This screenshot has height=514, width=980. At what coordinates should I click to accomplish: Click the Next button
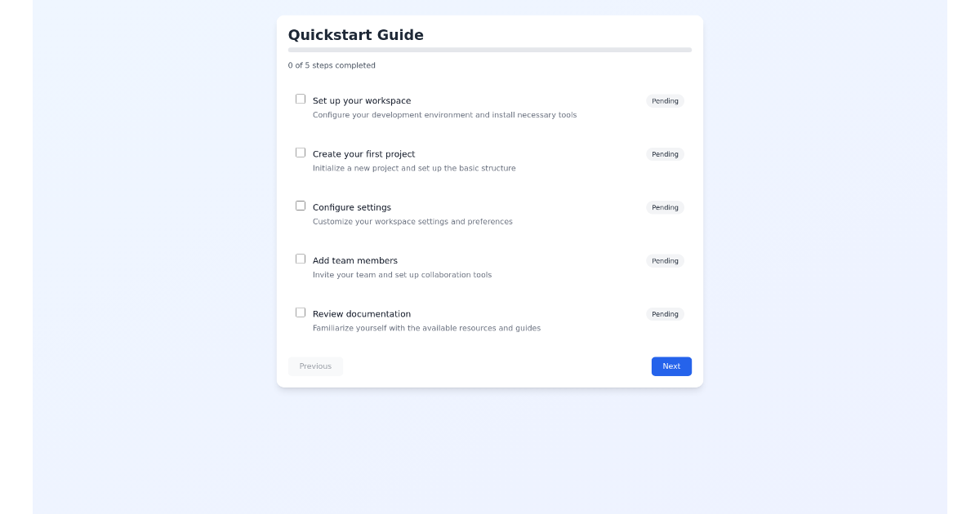[671, 366]
